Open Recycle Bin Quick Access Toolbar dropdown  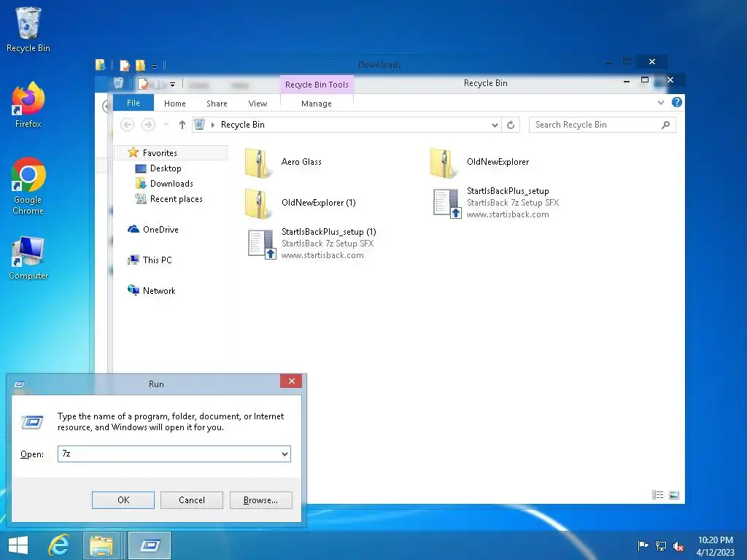point(172,85)
